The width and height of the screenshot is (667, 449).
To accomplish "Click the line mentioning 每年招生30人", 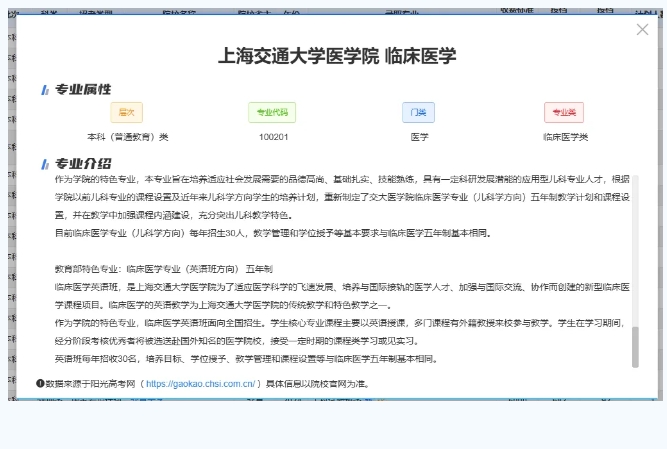I will [273, 233].
